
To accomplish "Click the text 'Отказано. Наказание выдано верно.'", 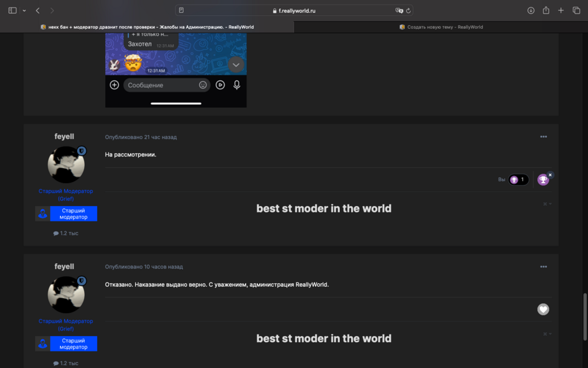I will tap(155, 284).
